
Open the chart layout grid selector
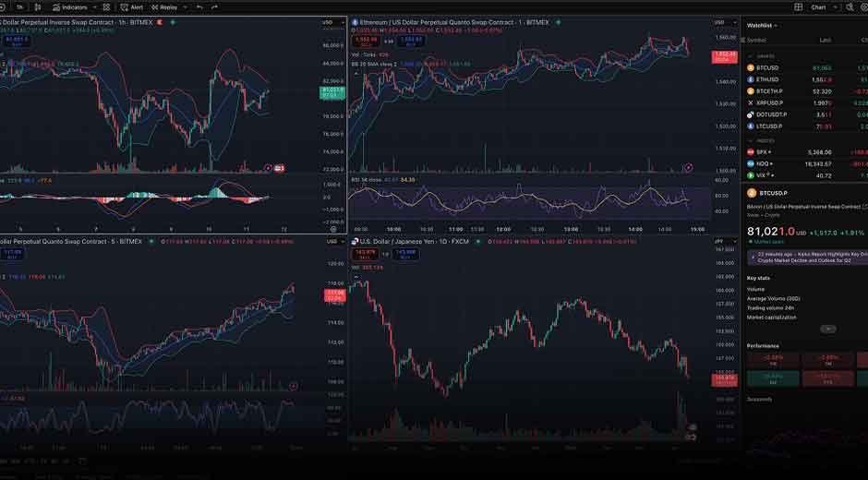(798, 7)
